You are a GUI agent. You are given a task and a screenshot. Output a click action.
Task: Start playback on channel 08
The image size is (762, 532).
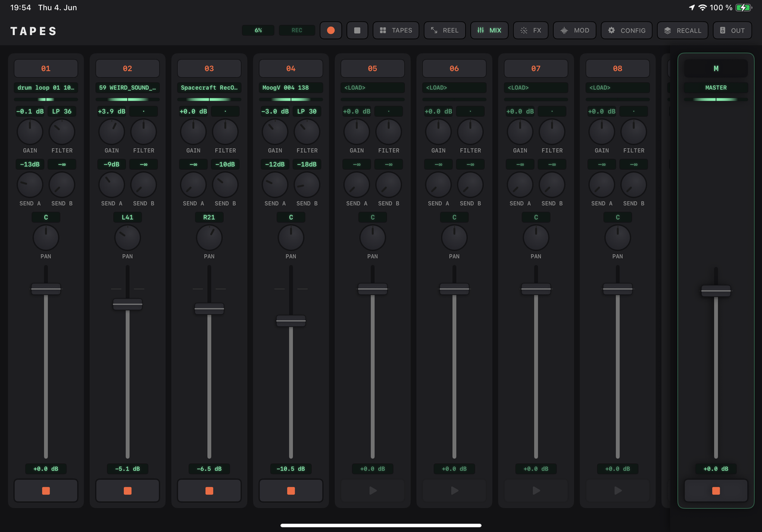pyautogui.click(x=617, y=491)
